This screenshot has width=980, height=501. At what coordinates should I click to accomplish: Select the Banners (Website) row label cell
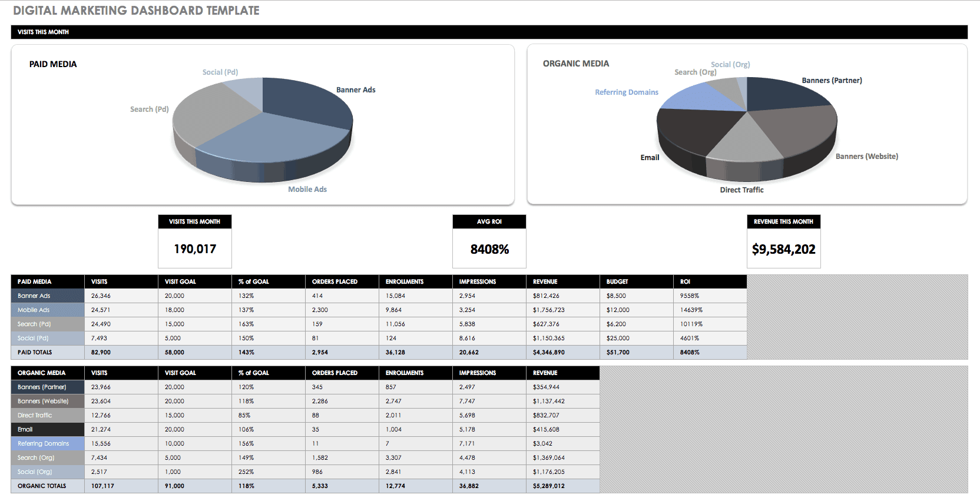[48, 402]
